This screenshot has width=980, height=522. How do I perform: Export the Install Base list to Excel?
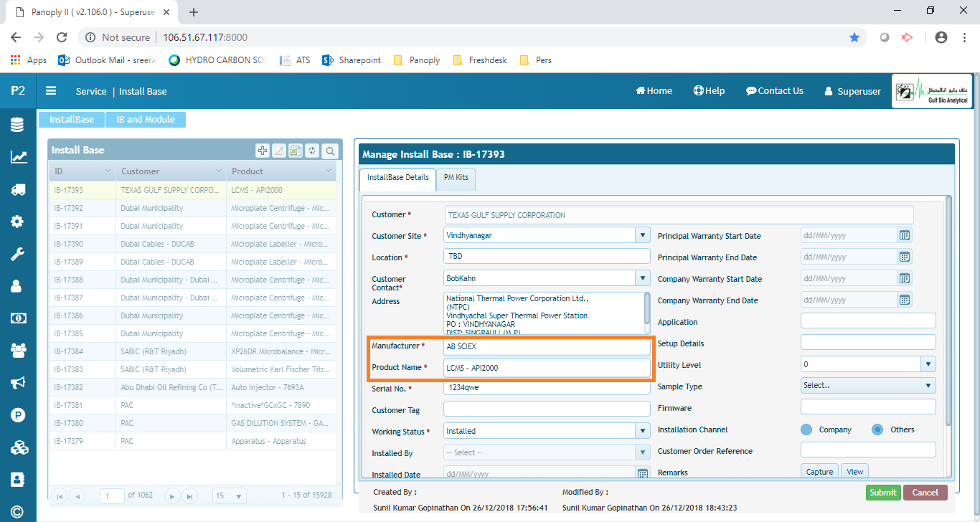[296, 151]
